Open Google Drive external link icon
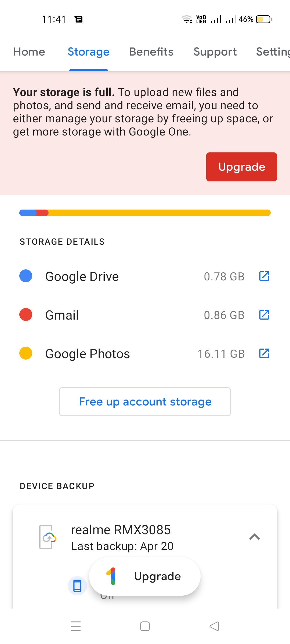 coord(264,276)
